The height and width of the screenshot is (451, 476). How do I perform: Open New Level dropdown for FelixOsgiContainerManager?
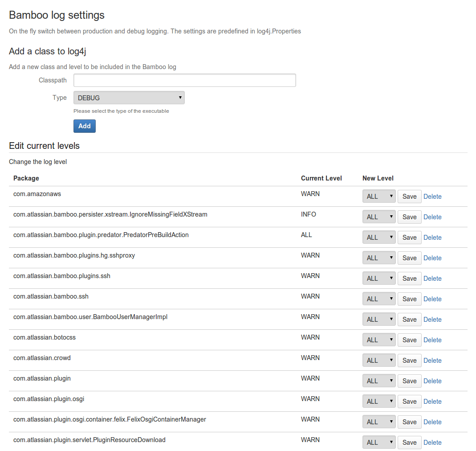tap(379, 422)
